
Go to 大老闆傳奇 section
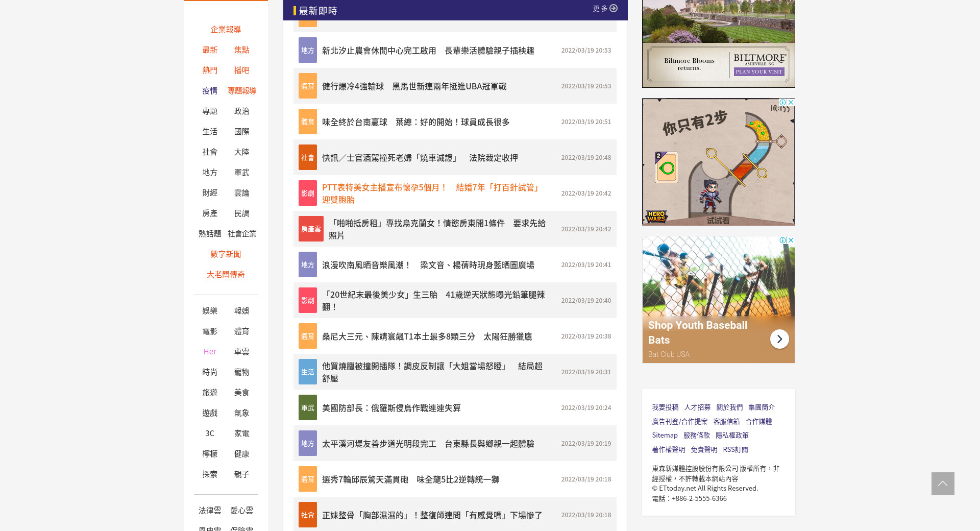226,275
